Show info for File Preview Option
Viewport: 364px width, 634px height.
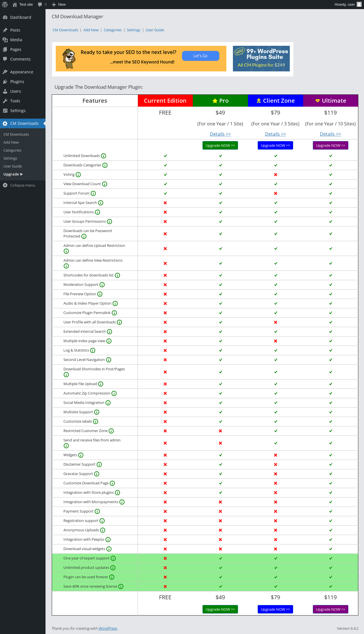100,294
